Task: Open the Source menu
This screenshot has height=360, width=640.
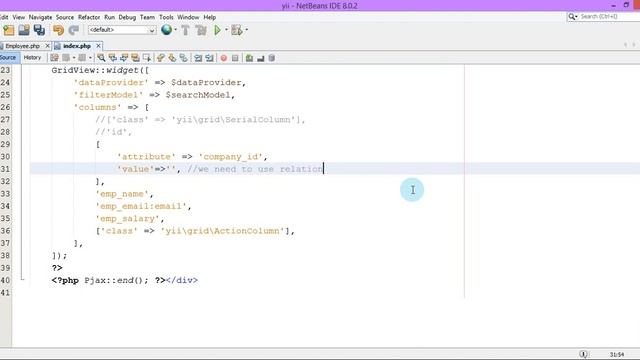Action: point(65,17)
